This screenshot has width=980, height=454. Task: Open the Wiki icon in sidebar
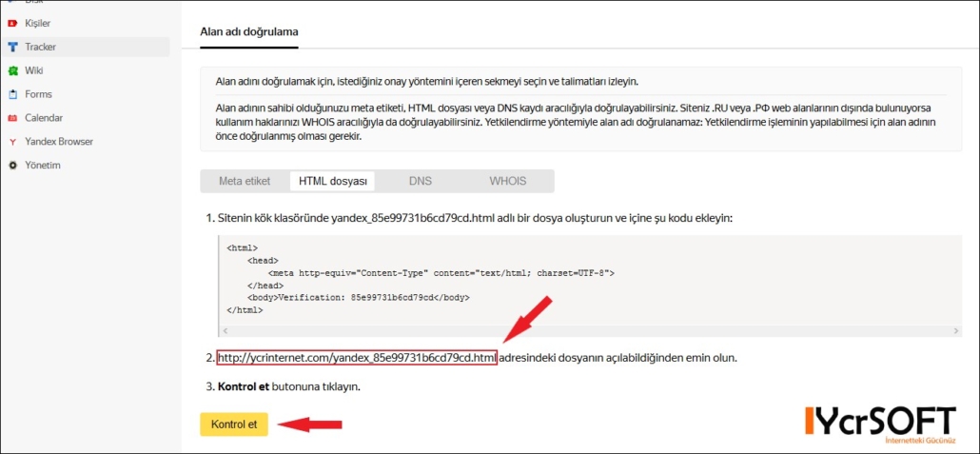pos(11,70)
